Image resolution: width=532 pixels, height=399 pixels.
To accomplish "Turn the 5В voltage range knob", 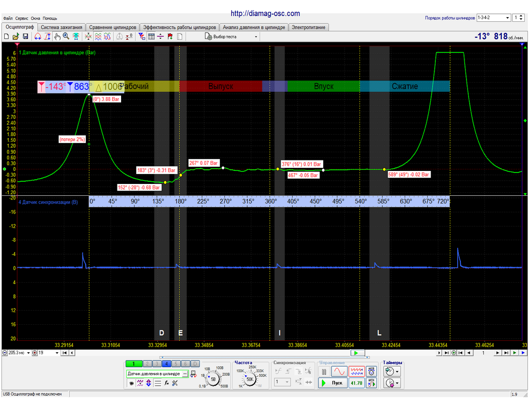I will [213, 379].
